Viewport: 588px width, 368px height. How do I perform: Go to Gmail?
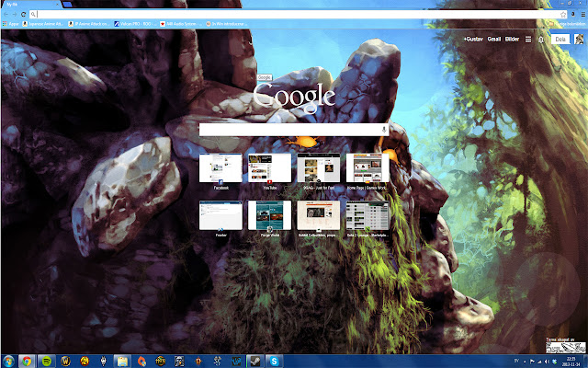(x=494, y=39)
